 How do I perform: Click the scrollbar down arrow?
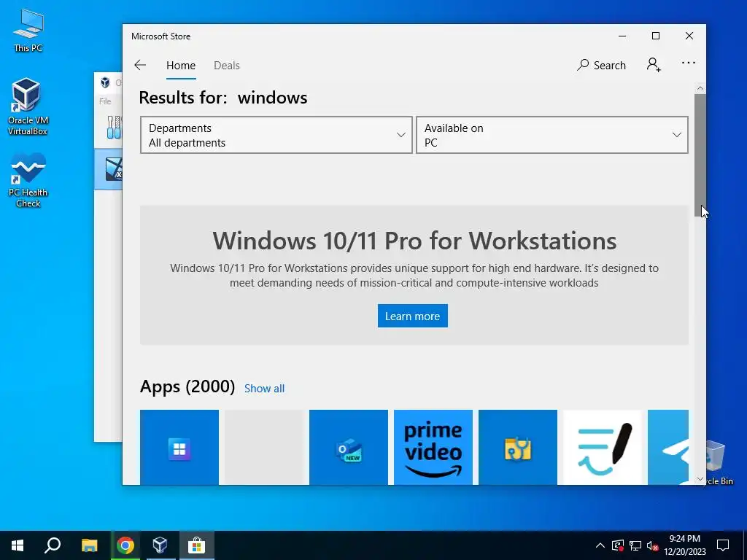[x=700, y=479]
